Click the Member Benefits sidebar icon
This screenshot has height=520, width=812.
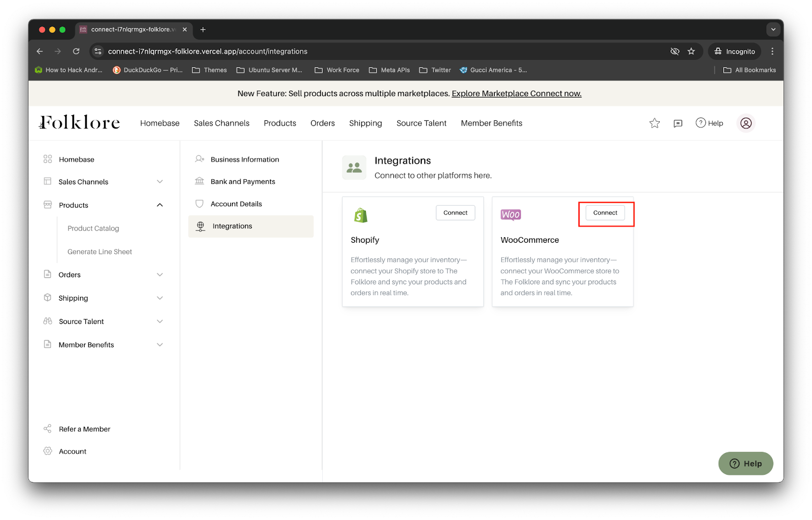click(x=48, y=344)
